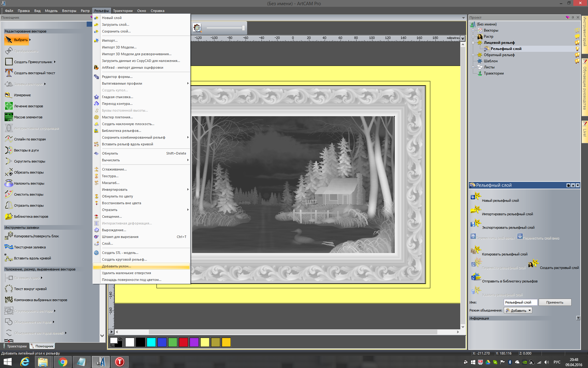Select the Vector Doctor green cross icon

point(9,106)
